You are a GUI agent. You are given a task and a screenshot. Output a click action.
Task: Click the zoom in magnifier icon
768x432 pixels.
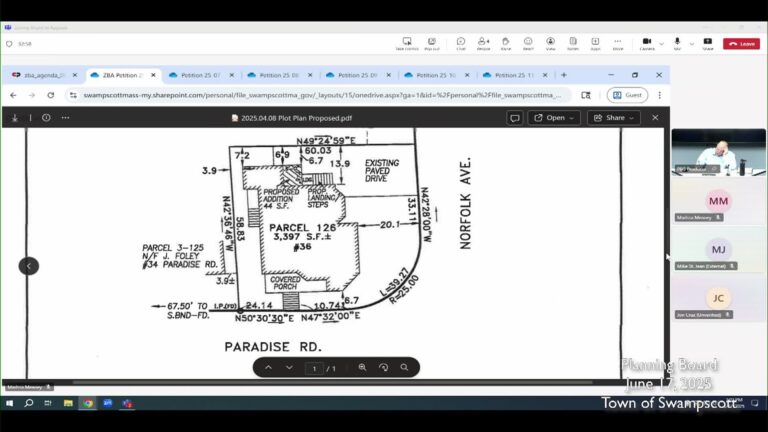pos(362,368)
